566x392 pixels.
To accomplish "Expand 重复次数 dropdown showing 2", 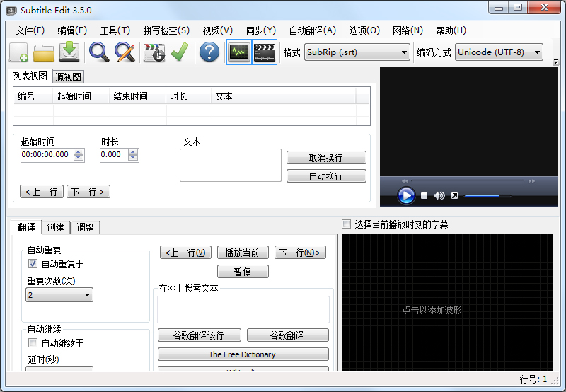I will (x=59, y=295).
